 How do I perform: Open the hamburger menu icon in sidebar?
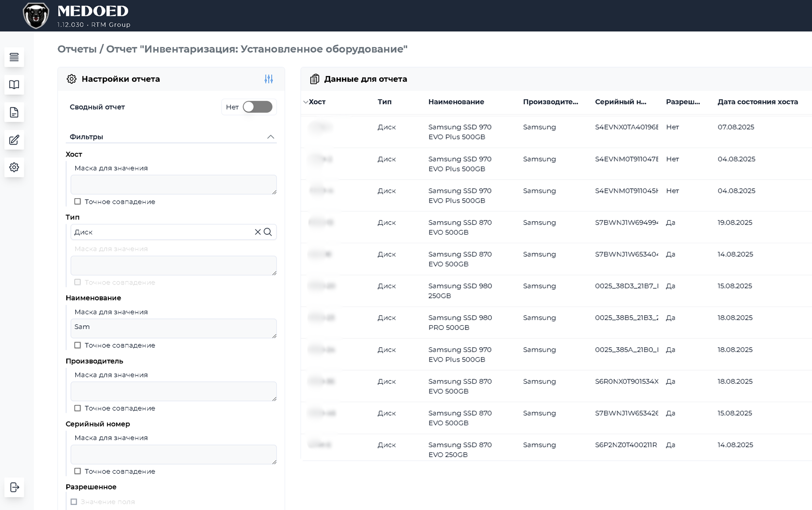[14, 57]
